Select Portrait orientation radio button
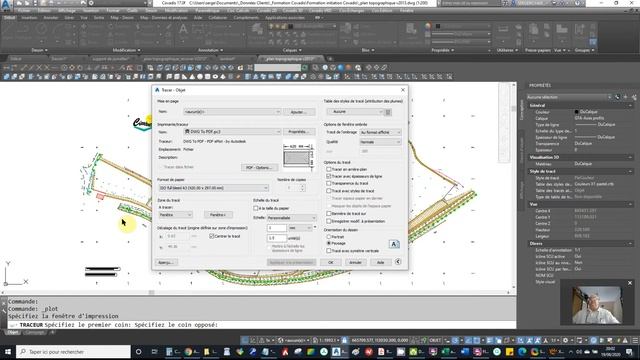The width and height of the screenshot is (640, 360). 329,237
